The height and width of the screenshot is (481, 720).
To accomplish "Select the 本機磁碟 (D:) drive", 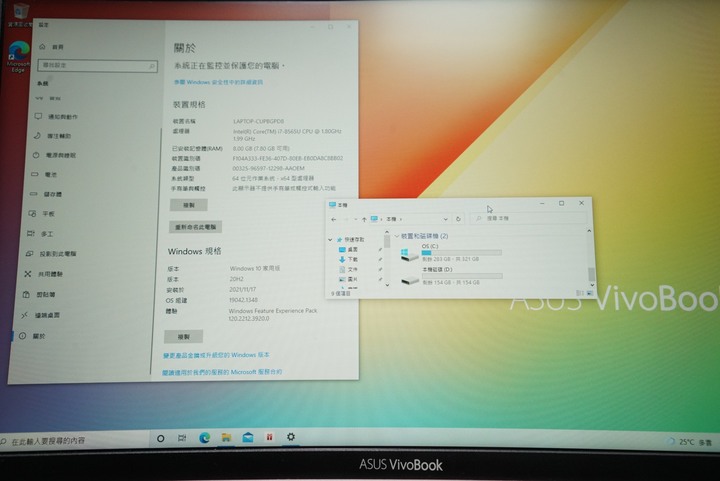I will (450, 276).
